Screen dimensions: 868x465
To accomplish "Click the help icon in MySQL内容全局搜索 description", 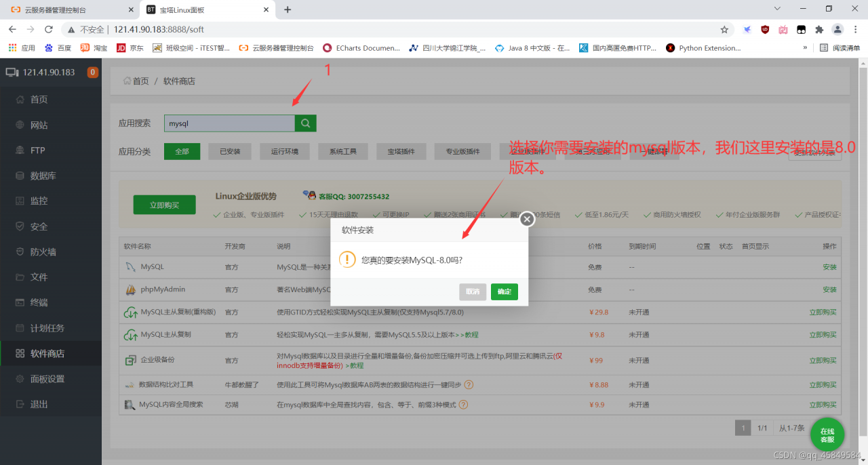I will pyautogui.click(x=463, y=405).
